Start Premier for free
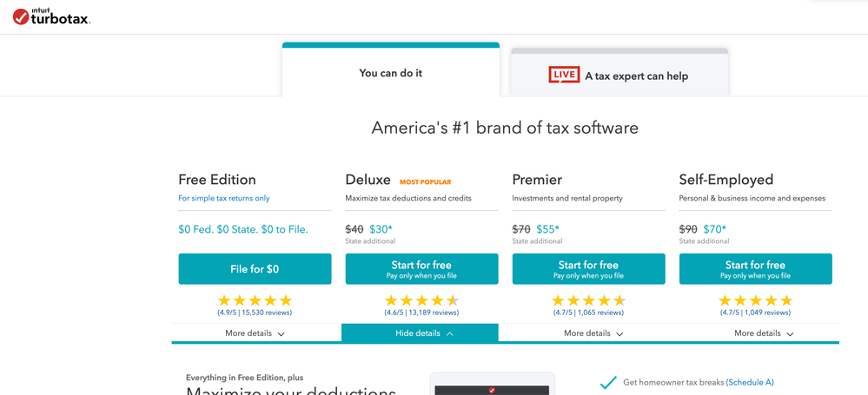Image resolution: width=868 pixels, height=395 pixels. coord(588,269)
